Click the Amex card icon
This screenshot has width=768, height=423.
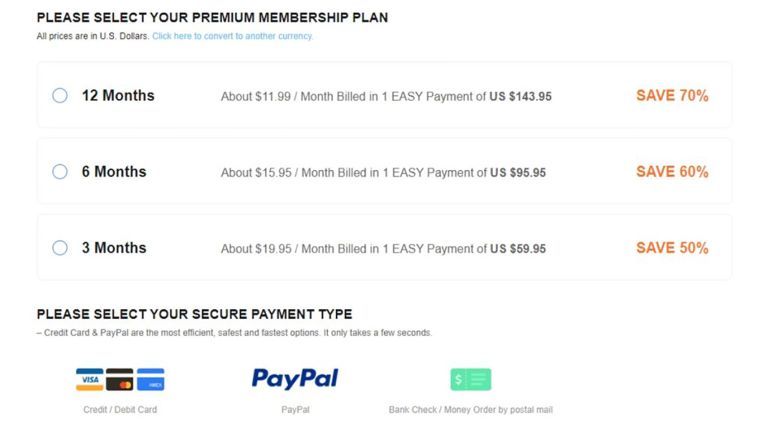tap(150, 380)
